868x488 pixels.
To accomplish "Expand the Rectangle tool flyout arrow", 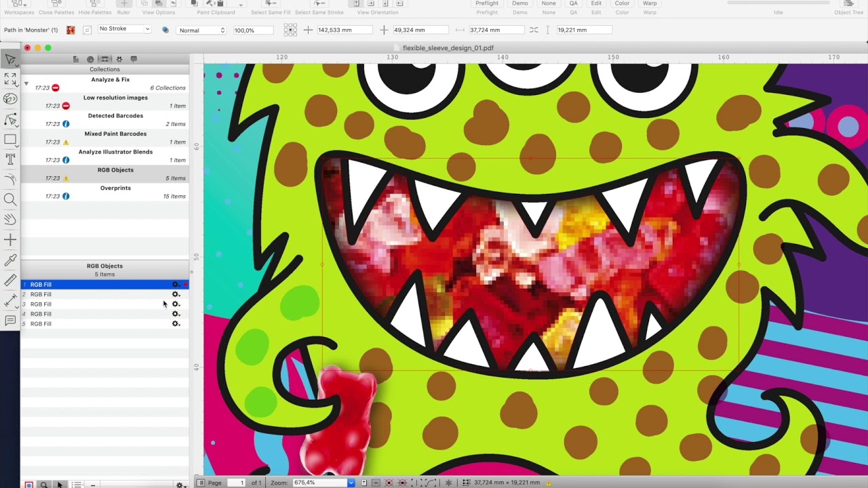I will point(18,146).
